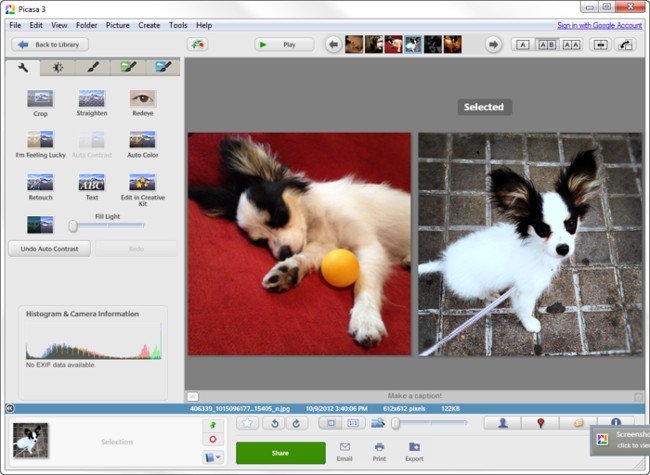This screenshot has width=650, height=475.
Task: Apply the Auto Color correction
Action: [x=143, y=141]
